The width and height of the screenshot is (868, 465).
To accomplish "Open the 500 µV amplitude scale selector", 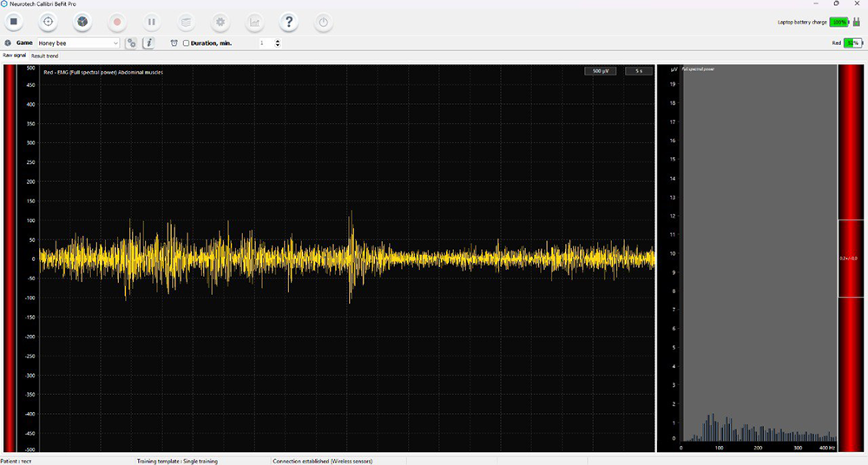I will pyautogui.click(x=600, y=71).
